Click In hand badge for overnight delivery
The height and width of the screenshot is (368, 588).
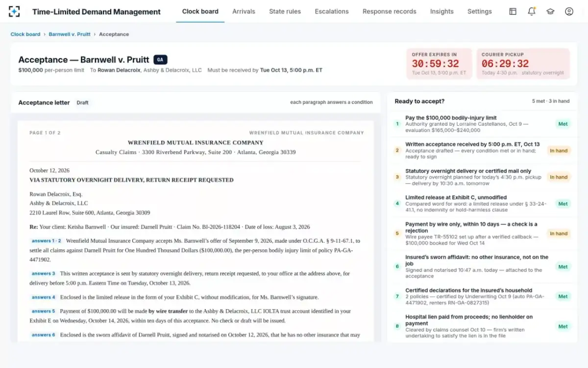point(559,177)
